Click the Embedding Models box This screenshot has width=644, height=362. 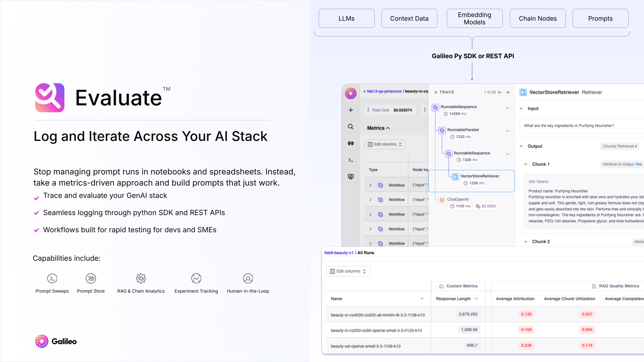pyautogui.click(x=474, y=18)
